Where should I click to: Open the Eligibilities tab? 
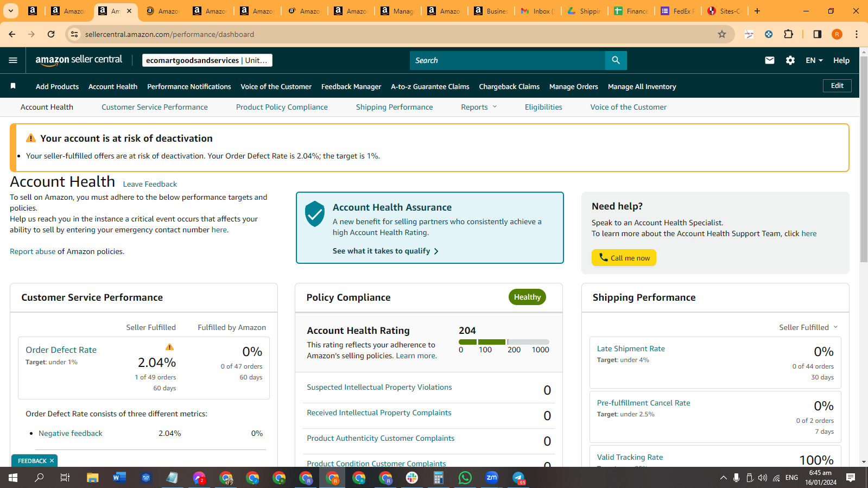543,107
